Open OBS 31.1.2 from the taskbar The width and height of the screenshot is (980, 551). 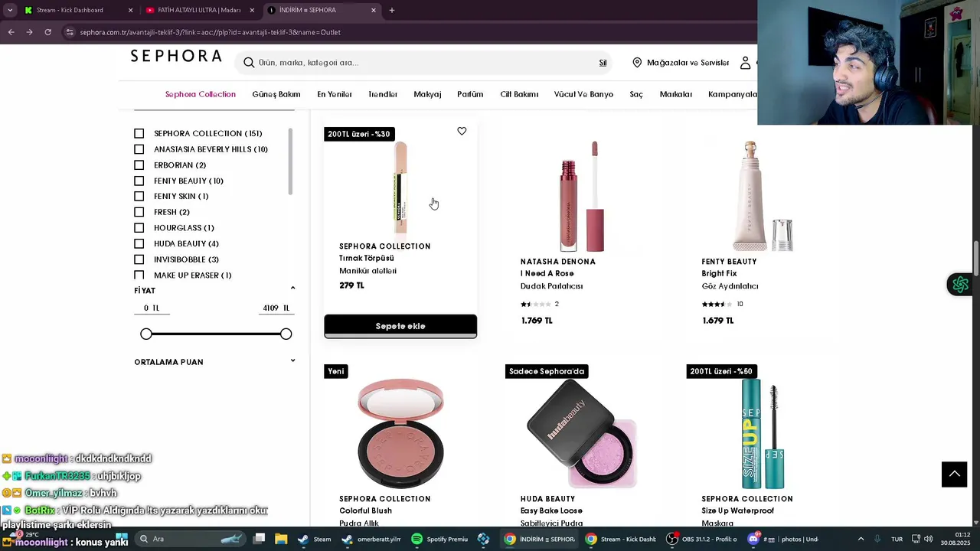pyautogui.click(x=701, y=539)
